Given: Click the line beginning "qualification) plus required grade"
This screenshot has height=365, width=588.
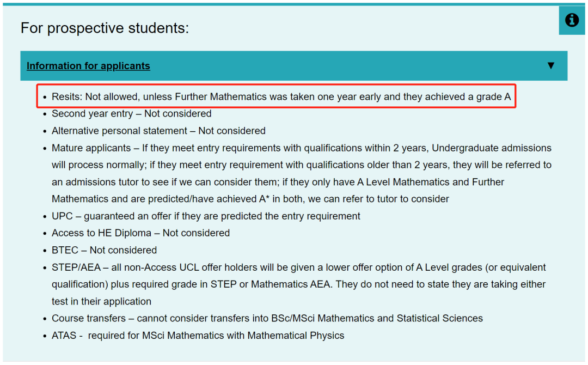Looking at the screenshot, I should click(x=298, y=284).
